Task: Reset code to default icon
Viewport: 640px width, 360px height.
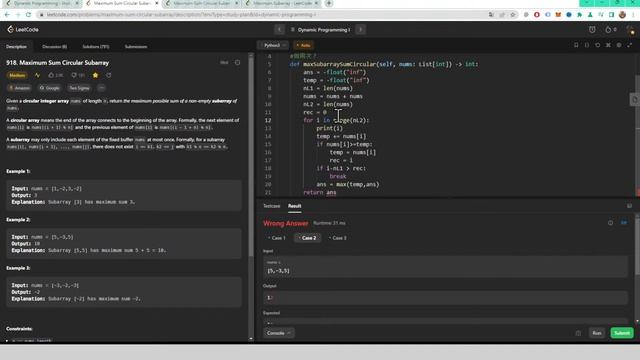Action: [x=598, y=45]
